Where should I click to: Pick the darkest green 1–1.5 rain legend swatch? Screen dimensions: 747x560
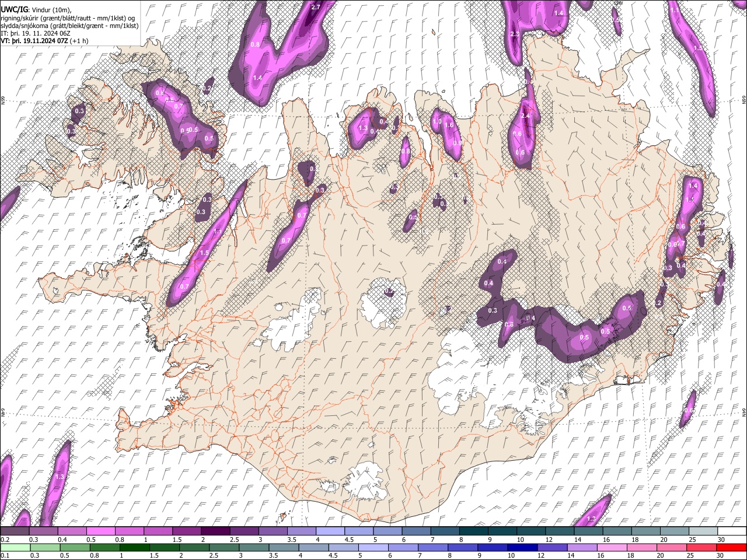click(x=134, y=547)
